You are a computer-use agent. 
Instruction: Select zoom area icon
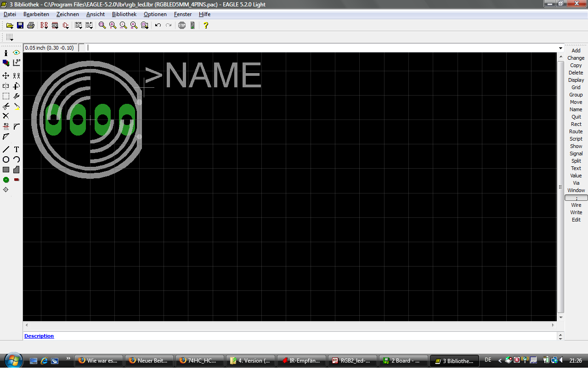tap(144, 25)
